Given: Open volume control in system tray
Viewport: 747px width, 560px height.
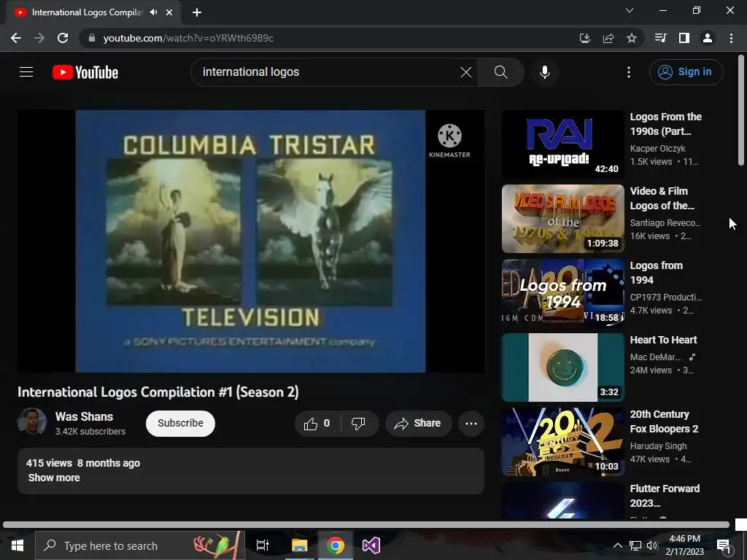Looking at the screenshot, I should coord(652,545).
